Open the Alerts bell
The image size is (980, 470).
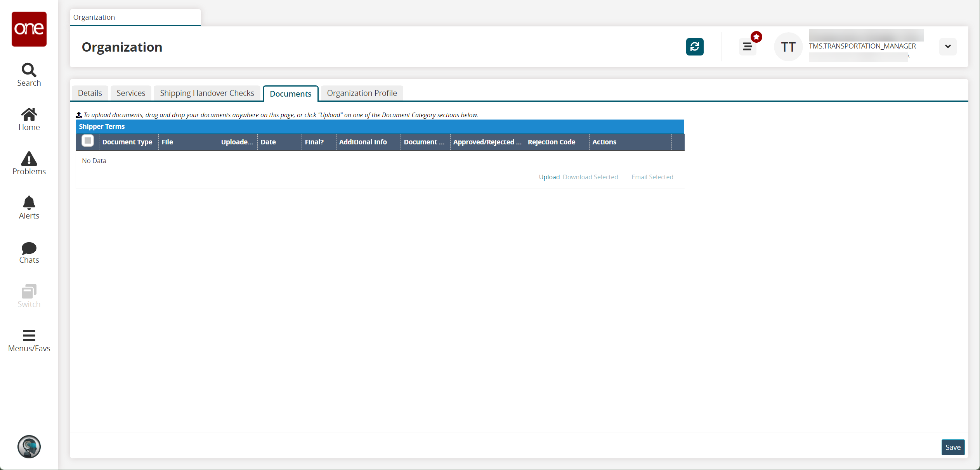click(29, 208)
